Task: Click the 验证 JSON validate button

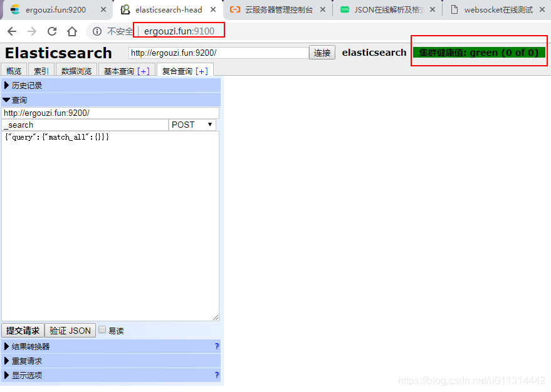Action: coord(70,331)
